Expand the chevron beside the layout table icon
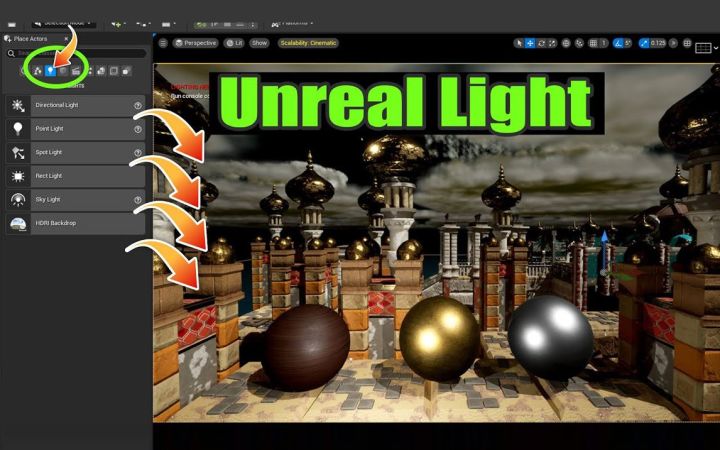Screen dimensions: 720x450 point(715,47)
